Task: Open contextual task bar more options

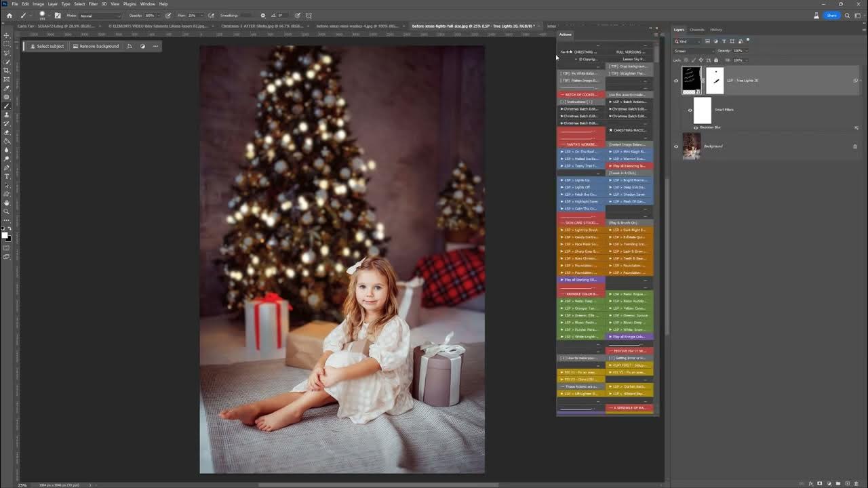Action: click(x=155, y=46)
